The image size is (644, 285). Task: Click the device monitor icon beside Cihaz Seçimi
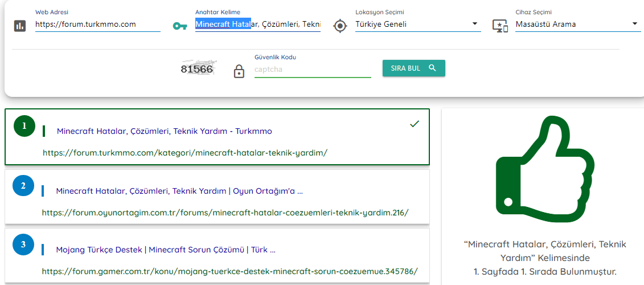501,26
